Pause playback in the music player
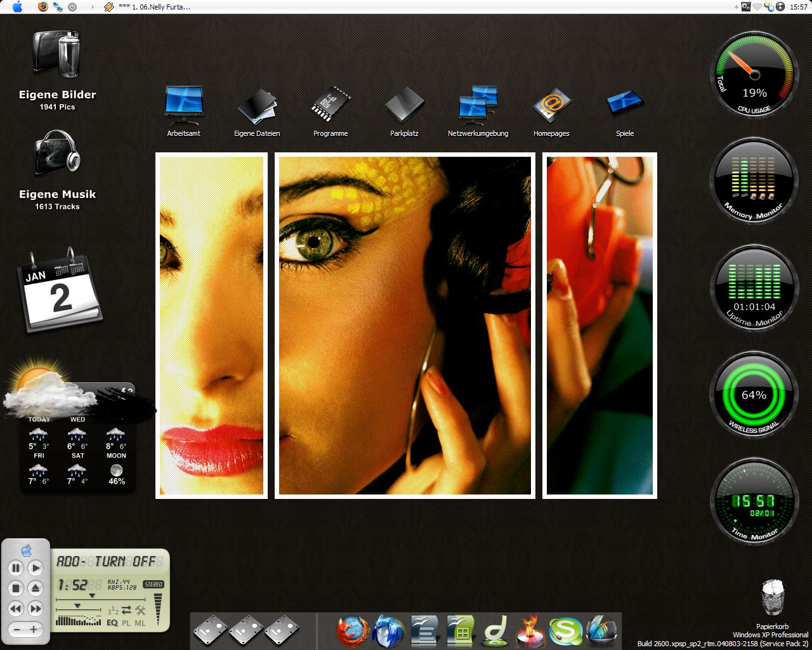 [16, 568]
